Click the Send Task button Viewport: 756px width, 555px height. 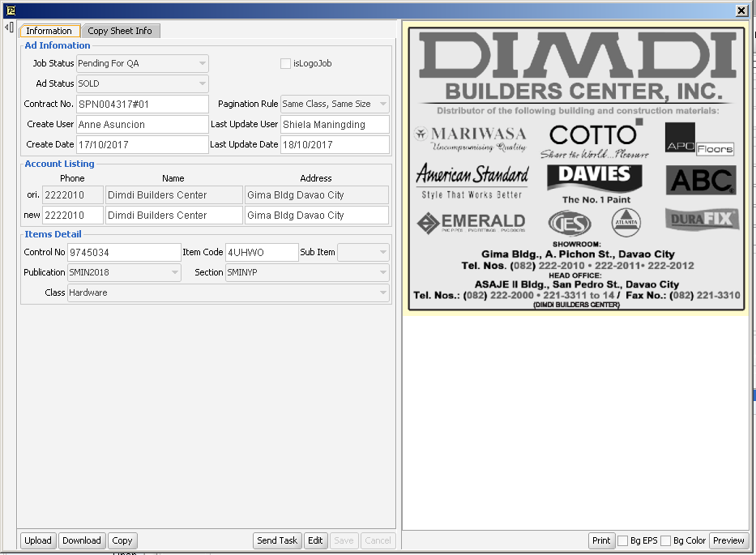pos(277,540)
